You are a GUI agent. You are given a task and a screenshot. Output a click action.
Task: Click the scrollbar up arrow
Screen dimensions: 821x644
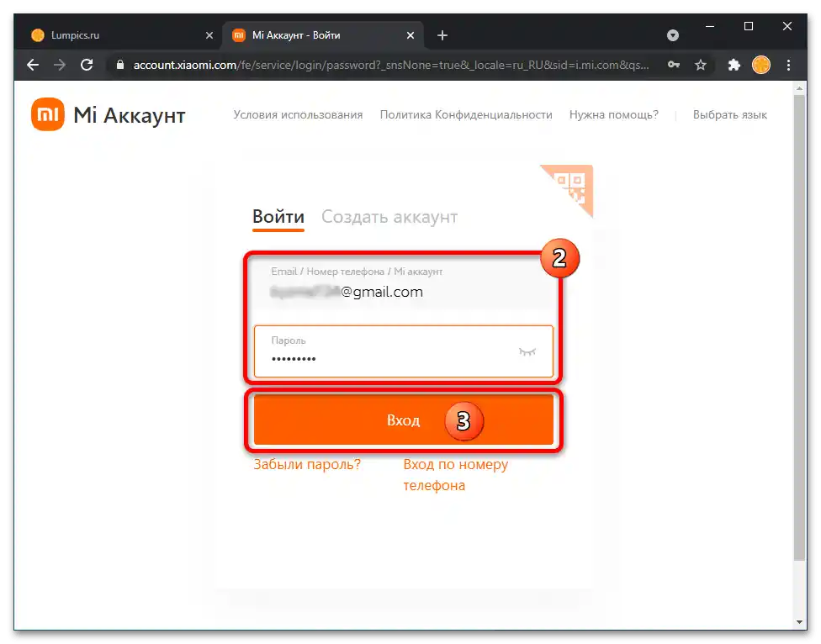point(799,88)
